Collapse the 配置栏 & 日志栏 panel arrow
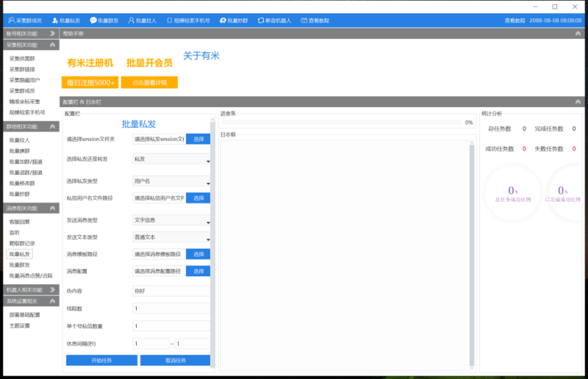Screen dimensions: 588x379 pos(578,101)
